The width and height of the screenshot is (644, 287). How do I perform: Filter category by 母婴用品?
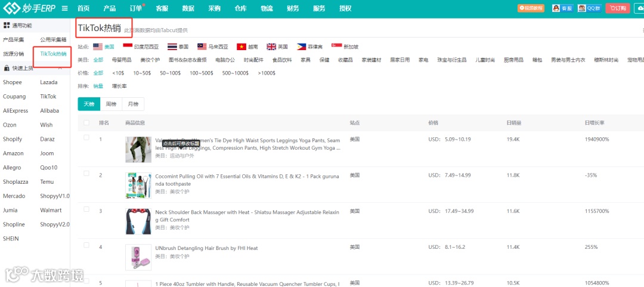pyautogui.click(x=122, y=60)
